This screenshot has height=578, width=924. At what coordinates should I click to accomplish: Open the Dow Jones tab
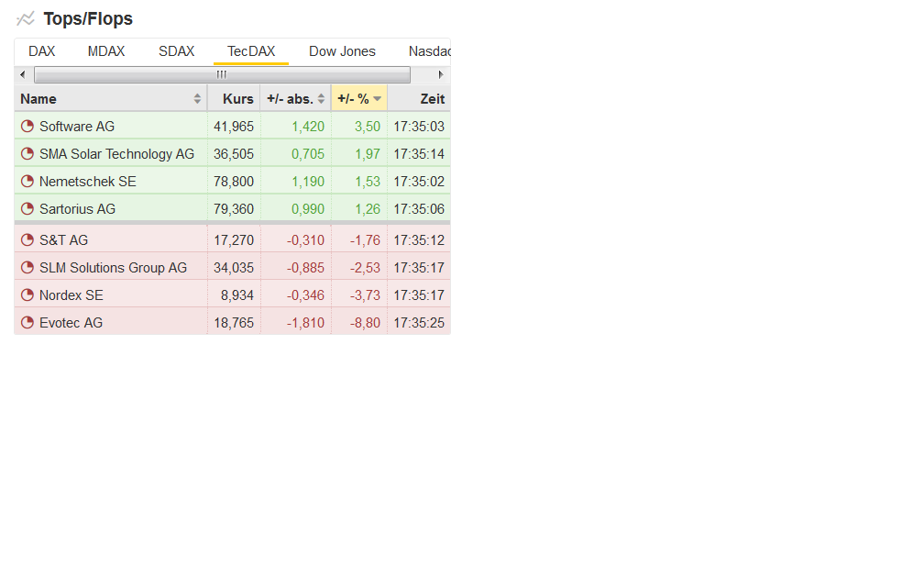tap(342, 51)
